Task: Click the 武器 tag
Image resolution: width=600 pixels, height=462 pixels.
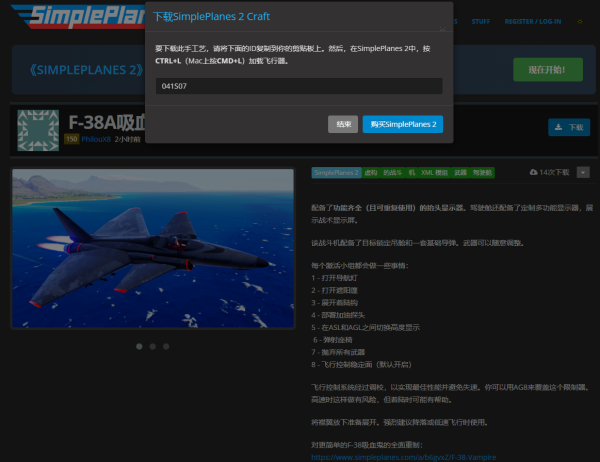Action: pos(460,173)
